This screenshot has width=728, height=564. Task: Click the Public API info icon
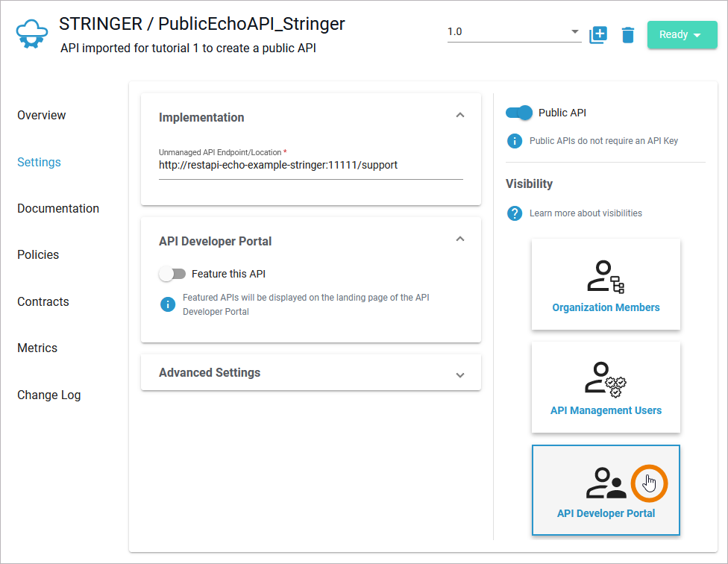(x=514, y=140)
